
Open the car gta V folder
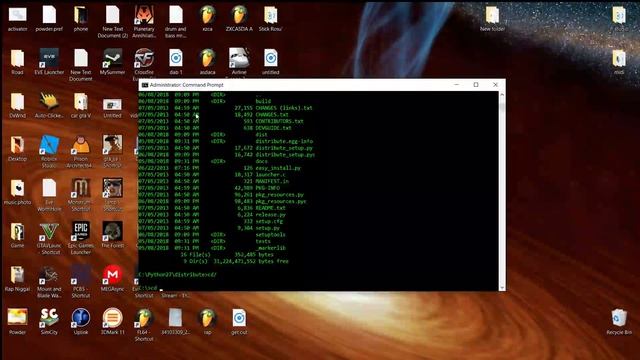pos(80,106)
